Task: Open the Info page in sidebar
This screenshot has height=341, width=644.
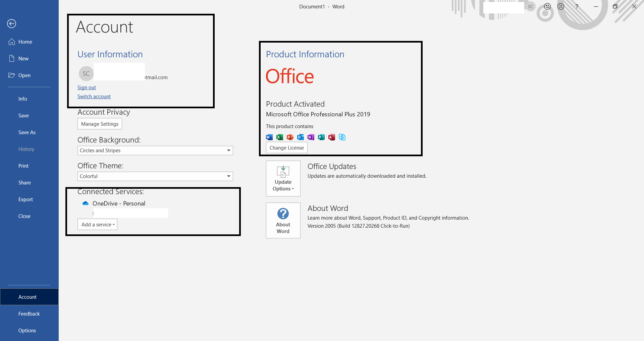Action: pyautogui.click(x=23, y=99)
